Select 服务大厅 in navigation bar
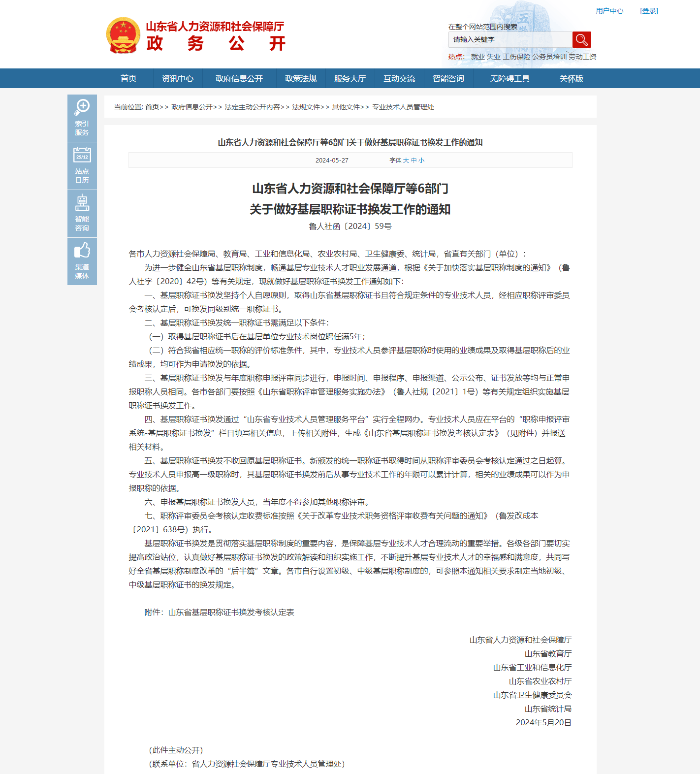Screen dimensions: 700x774 [350, 79]
